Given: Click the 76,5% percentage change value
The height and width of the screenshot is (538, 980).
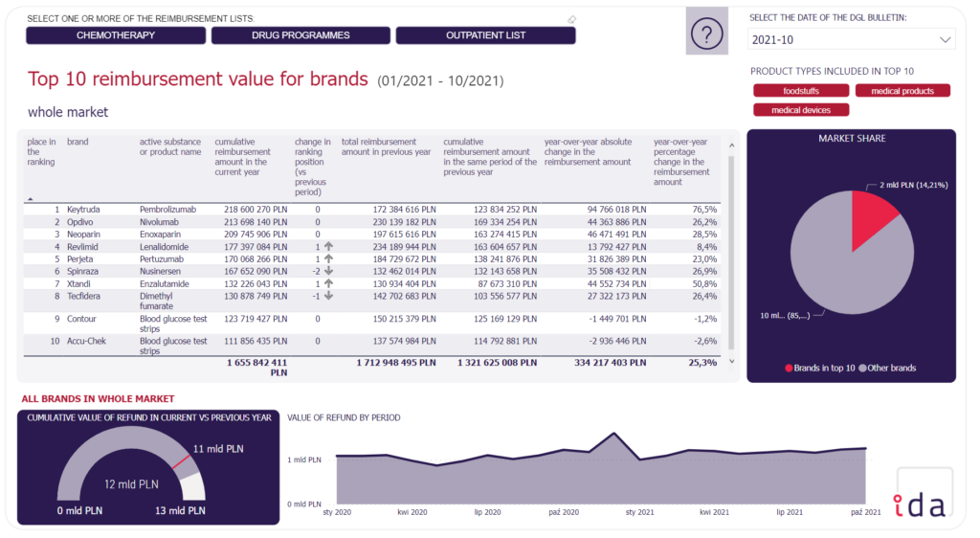Looking at the screenshot, I should point(704,210).
